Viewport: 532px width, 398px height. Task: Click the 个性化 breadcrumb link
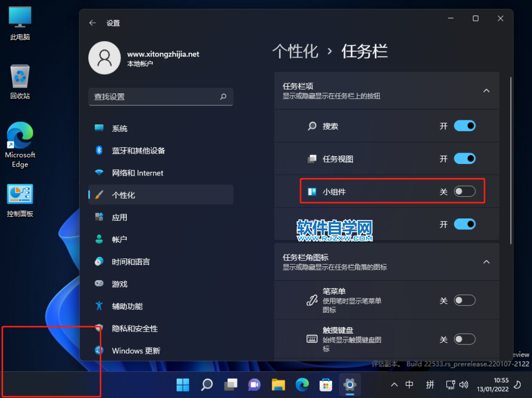(295, 51)
